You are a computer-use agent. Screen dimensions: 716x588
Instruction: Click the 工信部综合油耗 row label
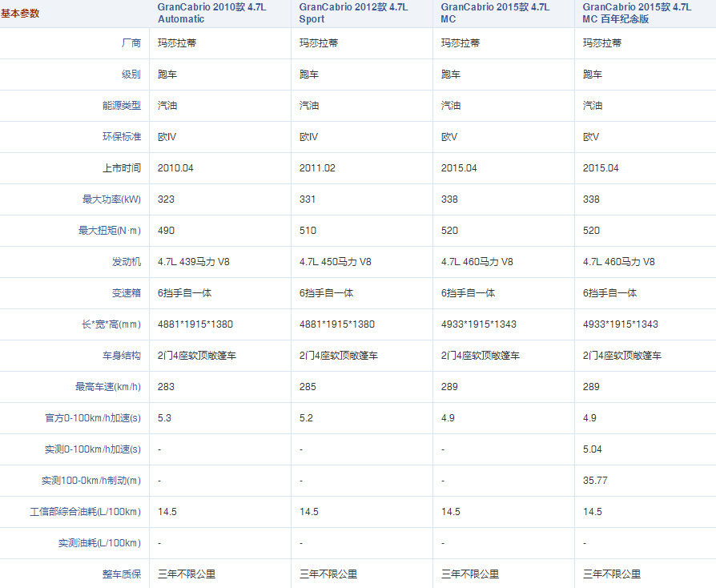click(x=86, y=512)
